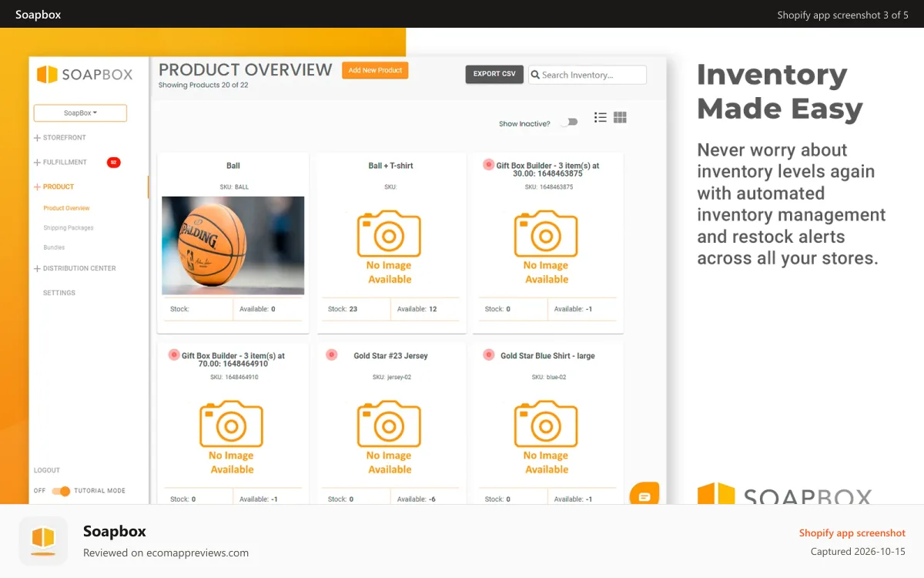Click red alert dot on Gold Star #23 Jersey

(331, 355)
